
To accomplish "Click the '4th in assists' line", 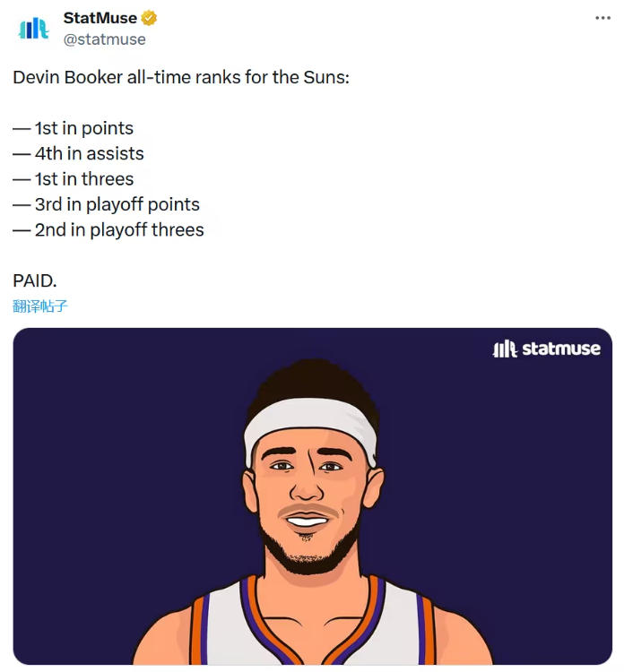I will click(79, 154).
